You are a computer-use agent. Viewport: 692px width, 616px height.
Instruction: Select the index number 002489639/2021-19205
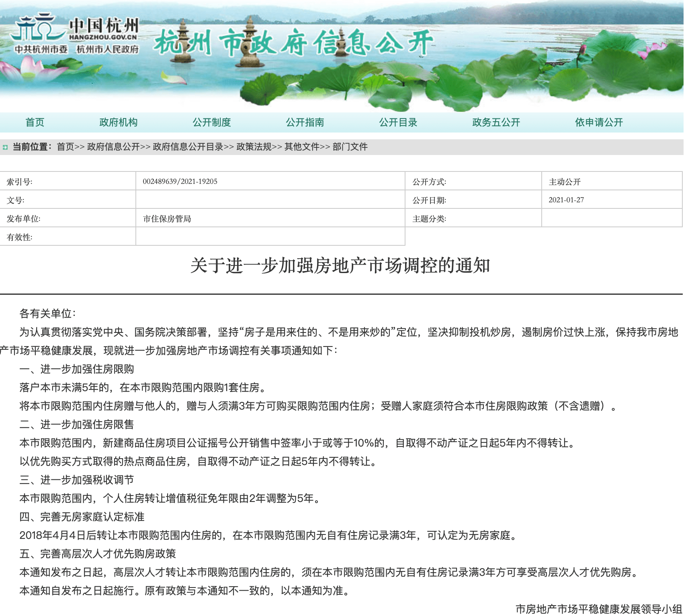pyautogui.click(x=180, y=181)
